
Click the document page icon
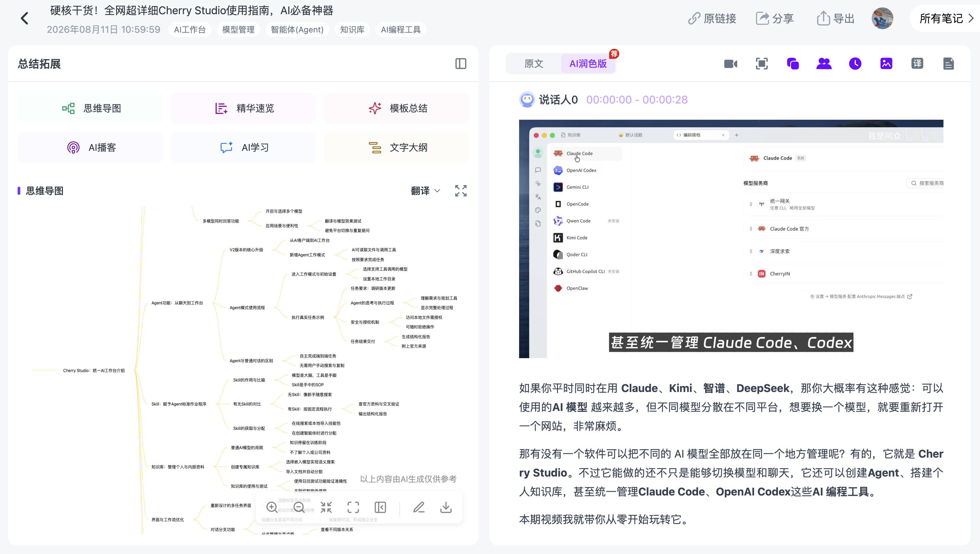coord(949,64)
